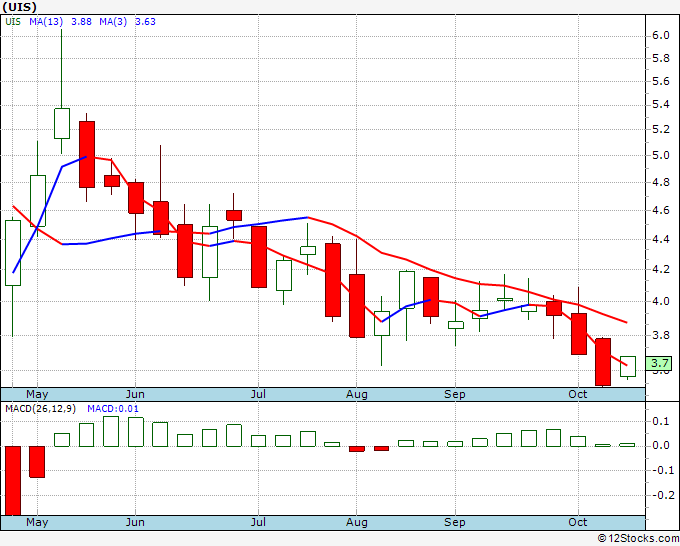This screenshot has height=546, width=680.
Task: Click the 4.6 price axis label
Action: (660, 211)
